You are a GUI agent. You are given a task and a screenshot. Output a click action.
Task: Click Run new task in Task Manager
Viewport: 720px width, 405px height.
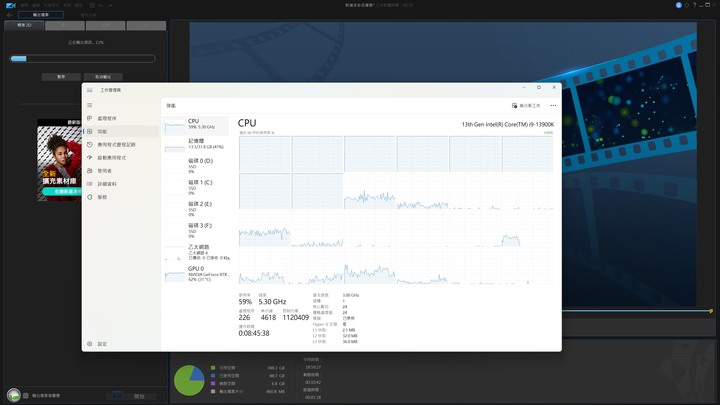pyautogui.click(x=526, y=106)
